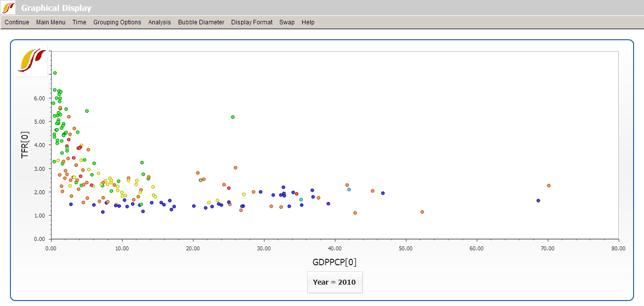The image size is (644, 306).
Task: Open the Help menu
Action: click(x=308, y=22)
